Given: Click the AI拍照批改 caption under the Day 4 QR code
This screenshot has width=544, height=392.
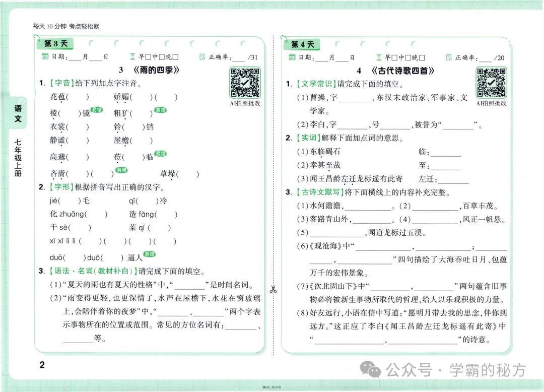Looking at the screenshot, I should (x=491, y=103).
